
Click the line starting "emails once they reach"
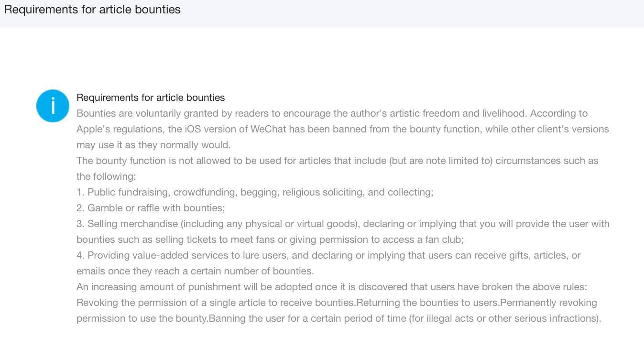point(195,271)
